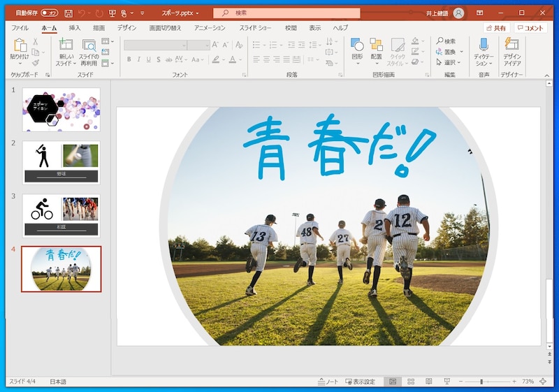Click the 共有 (Share) button
This screenshot has height=392, width=559.
496,28
